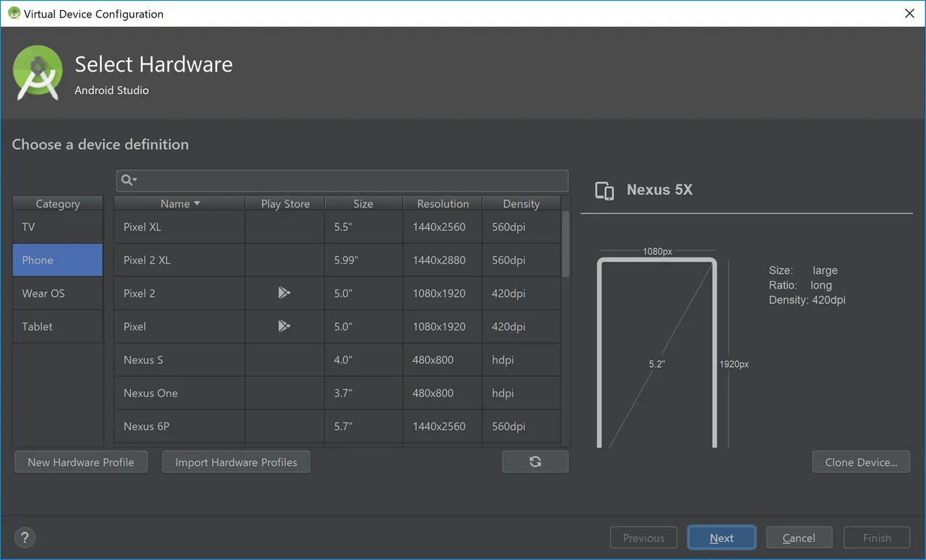Select the Nexus One device row

[337, 393]
